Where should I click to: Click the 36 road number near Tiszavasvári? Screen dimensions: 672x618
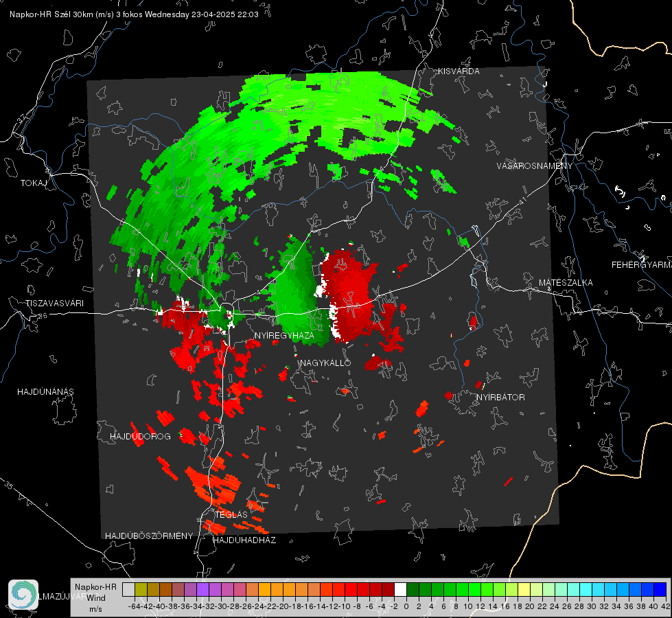click(43, 316)
